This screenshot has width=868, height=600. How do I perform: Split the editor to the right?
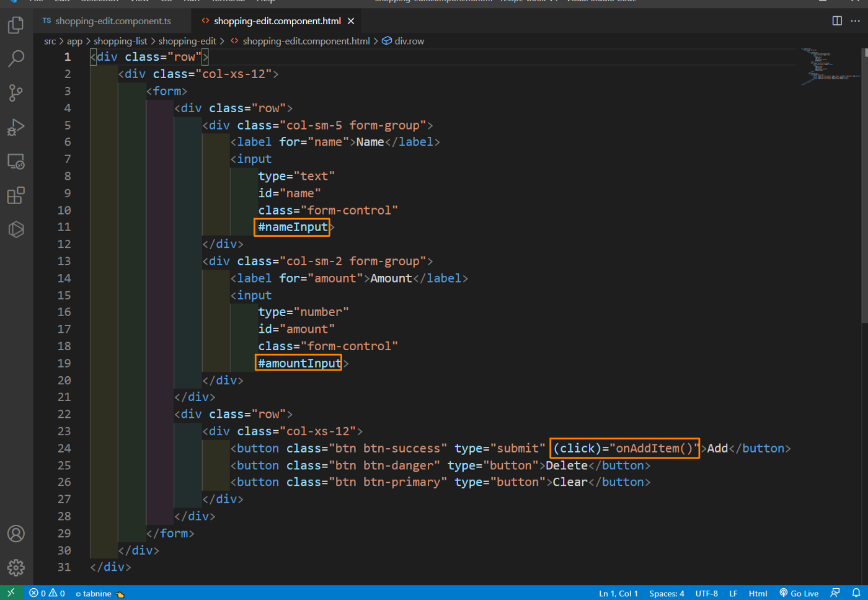(x=837, y=21)
